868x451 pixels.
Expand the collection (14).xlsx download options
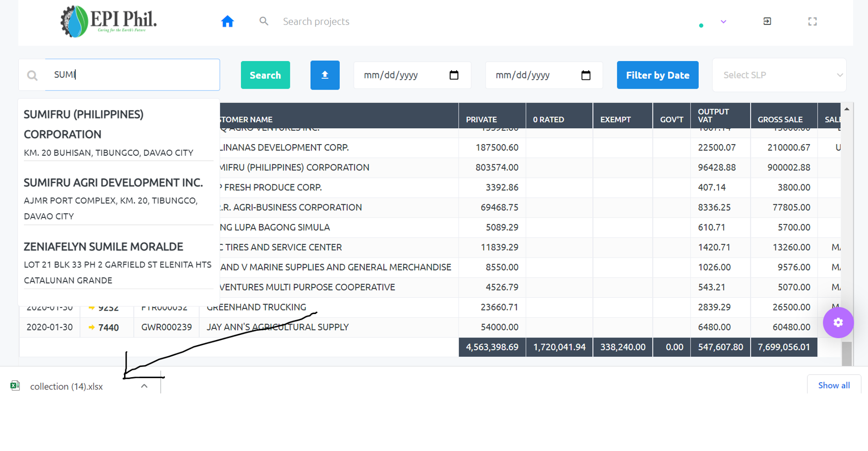coord(144,386)
